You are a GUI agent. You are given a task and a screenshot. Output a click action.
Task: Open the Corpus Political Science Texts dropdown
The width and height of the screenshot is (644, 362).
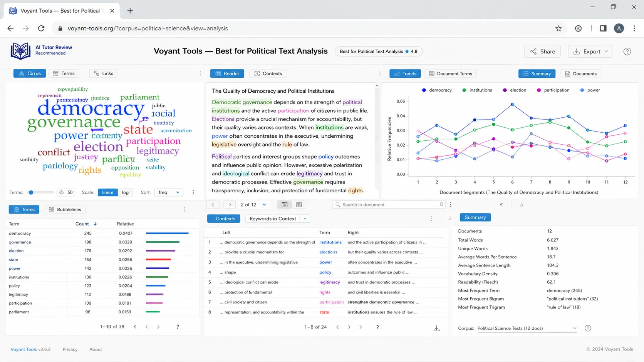coord(527,328)
